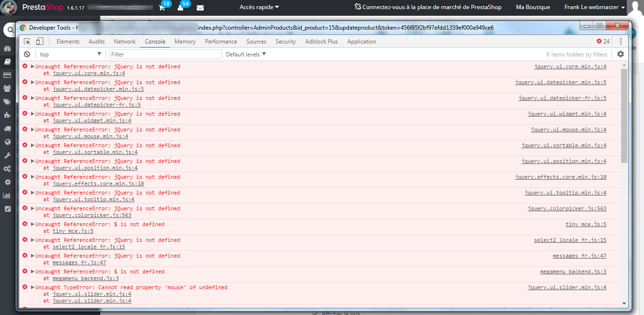The width and height of the screenshot is (644, 315).
Task: Open the Customers group icon in sidebar
Action: 7,88
